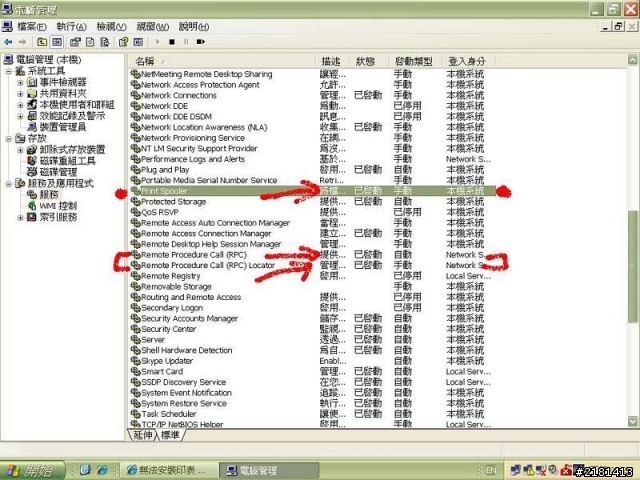Image resolution: width=640 pixels, height=480 pixels.
Task: Click the Restart service icon
Action: point(200,42)
